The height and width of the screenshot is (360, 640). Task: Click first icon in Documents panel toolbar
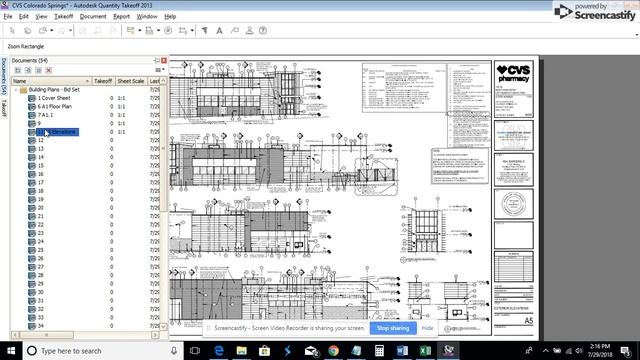tap(18, 70)
